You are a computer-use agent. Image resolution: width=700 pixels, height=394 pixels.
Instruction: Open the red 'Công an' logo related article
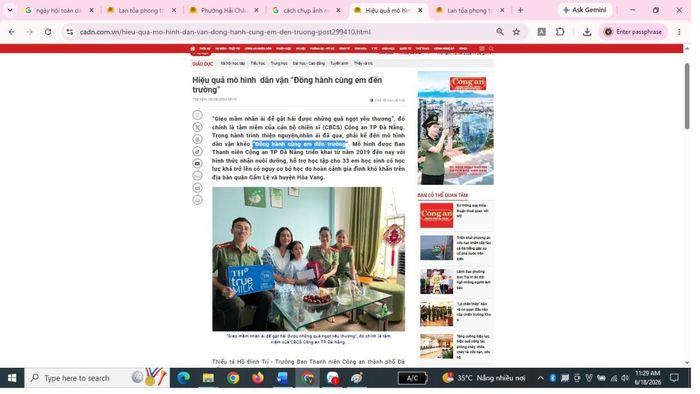tap(436, 215)
